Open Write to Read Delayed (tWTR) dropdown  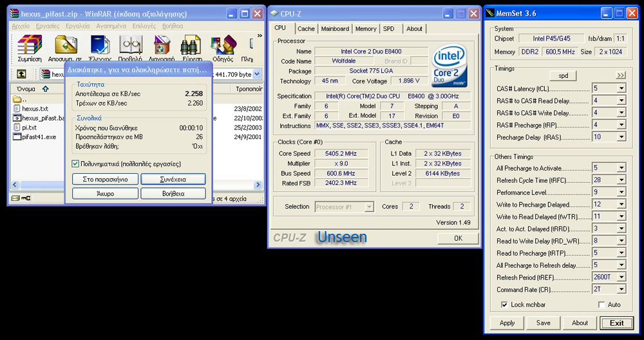(x=621, y=216)
